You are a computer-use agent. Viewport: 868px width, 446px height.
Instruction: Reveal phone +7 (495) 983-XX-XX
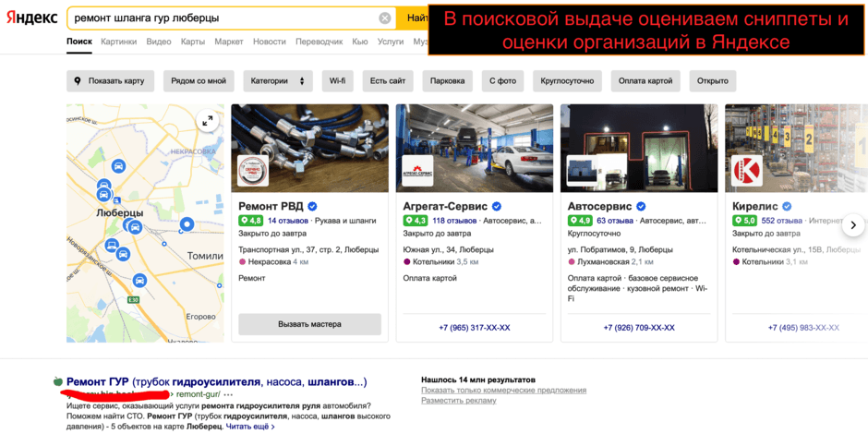[x=803, y=328]
